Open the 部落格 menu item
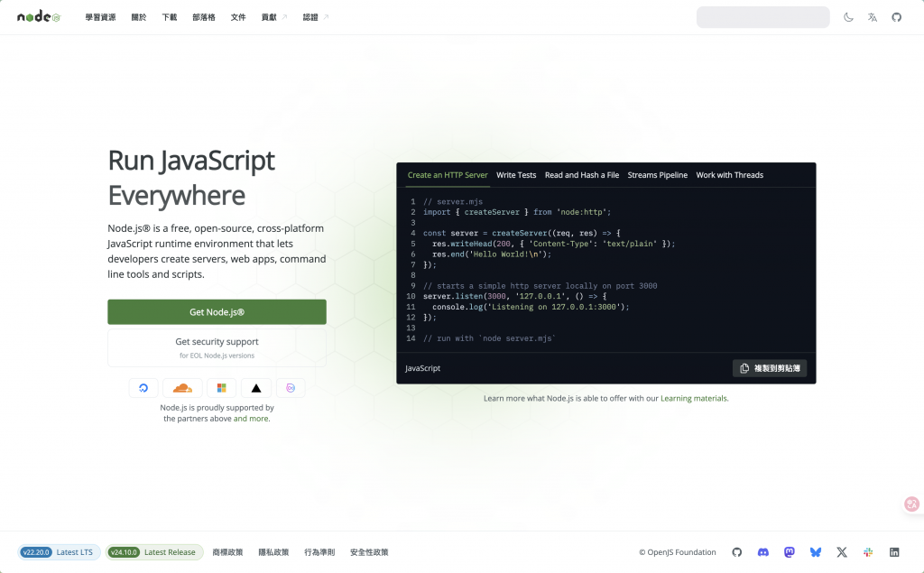924x573 pixels. pyautogui.click(x=204, y=17)
